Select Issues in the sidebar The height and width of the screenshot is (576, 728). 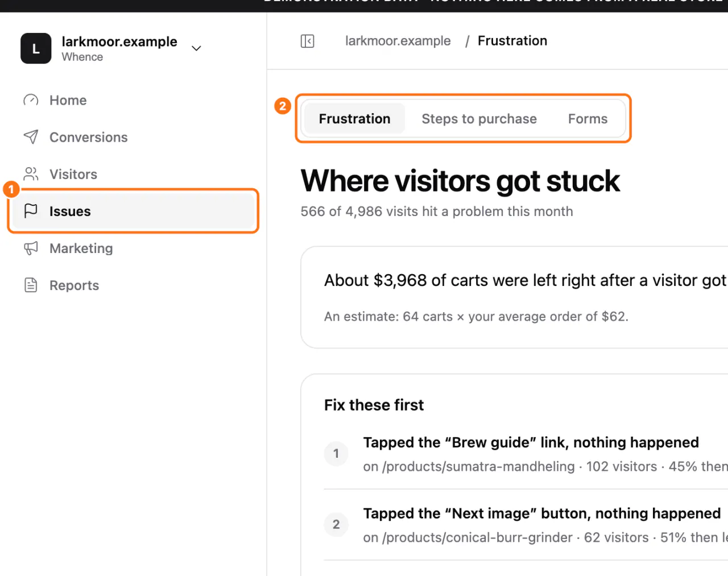coord(133,211)
